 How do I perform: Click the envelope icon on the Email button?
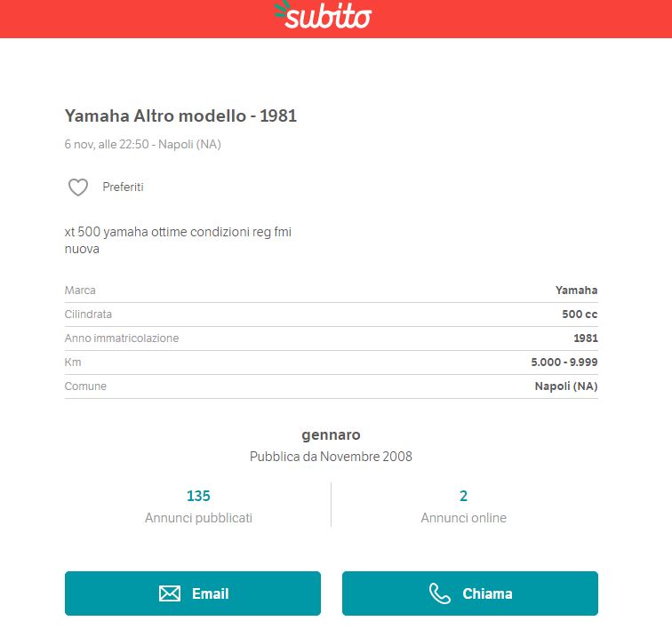(x=170, y=594)
